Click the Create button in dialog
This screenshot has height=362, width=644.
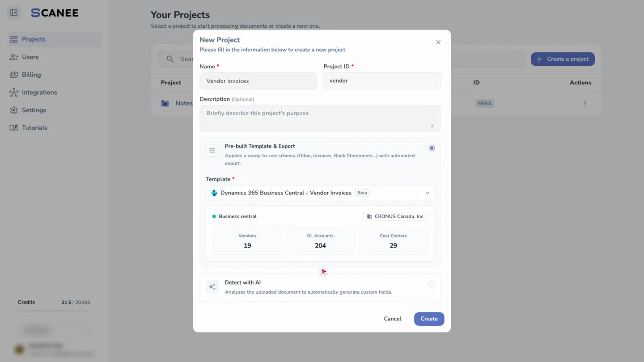[x=429, y=319]
